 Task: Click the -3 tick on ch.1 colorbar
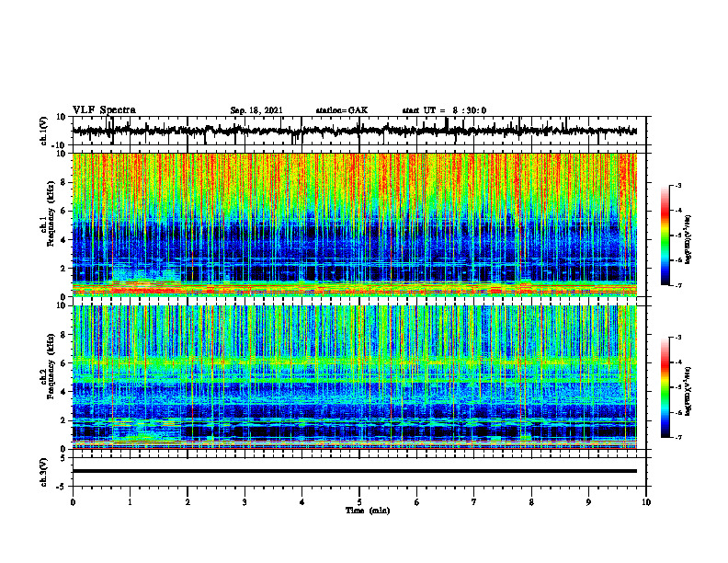click(677, 185)
